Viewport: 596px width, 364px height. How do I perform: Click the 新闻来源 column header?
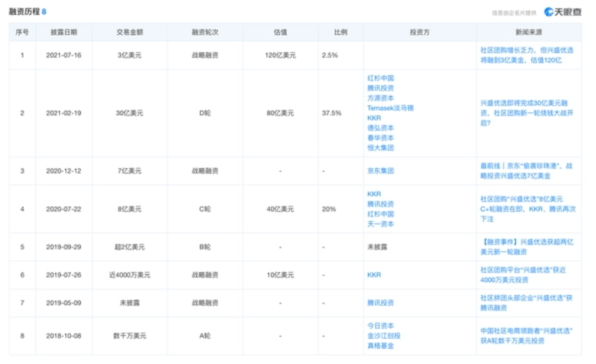tap(529, 32)
